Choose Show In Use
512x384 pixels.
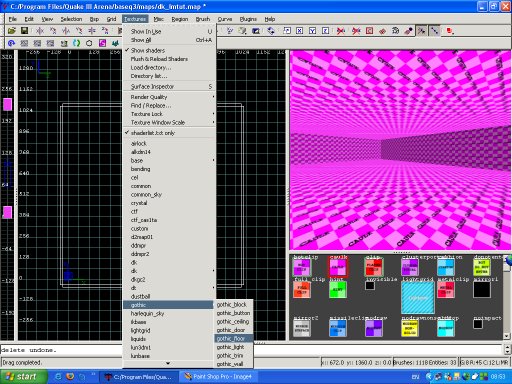[169, 31]
